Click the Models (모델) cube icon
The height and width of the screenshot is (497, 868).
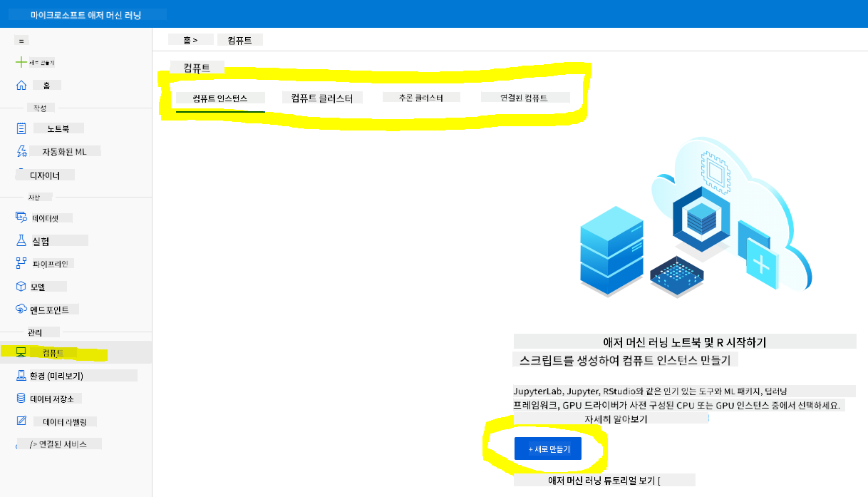21,287
